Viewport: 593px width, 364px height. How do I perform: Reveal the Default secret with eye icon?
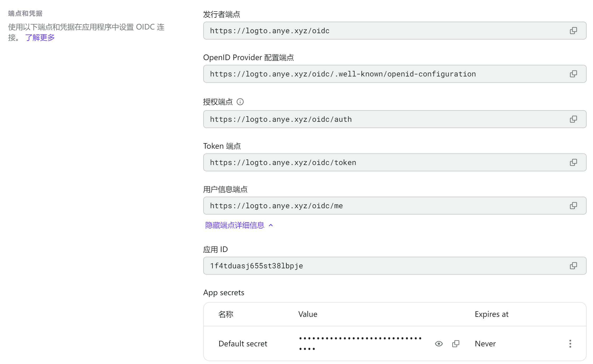(x=439, y=344)
